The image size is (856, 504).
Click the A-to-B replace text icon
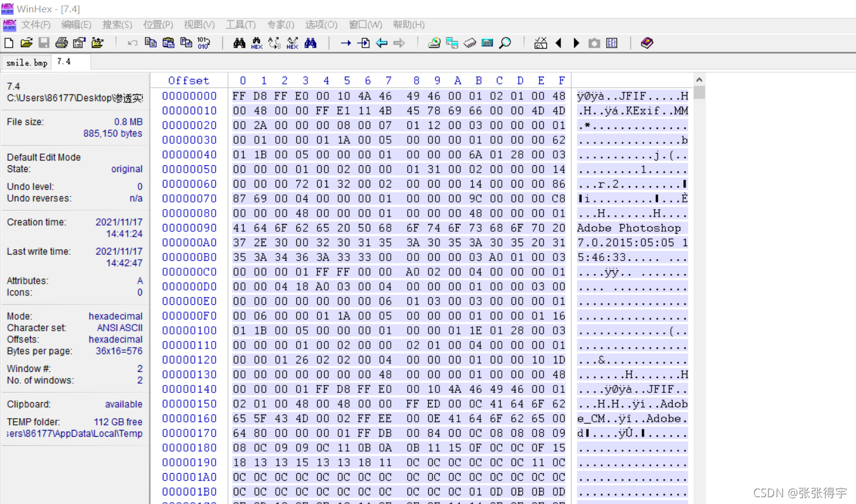[275, 43]
